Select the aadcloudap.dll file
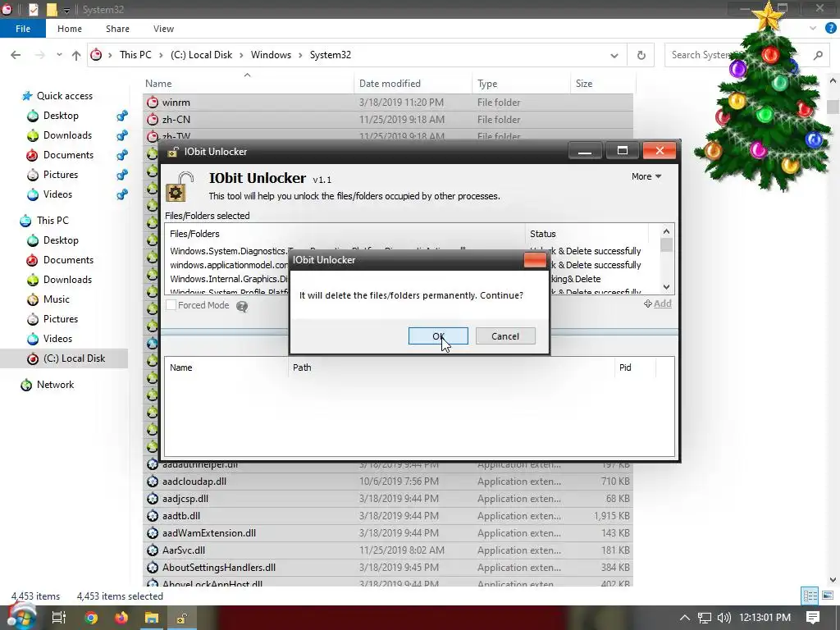 click(388, 481)
